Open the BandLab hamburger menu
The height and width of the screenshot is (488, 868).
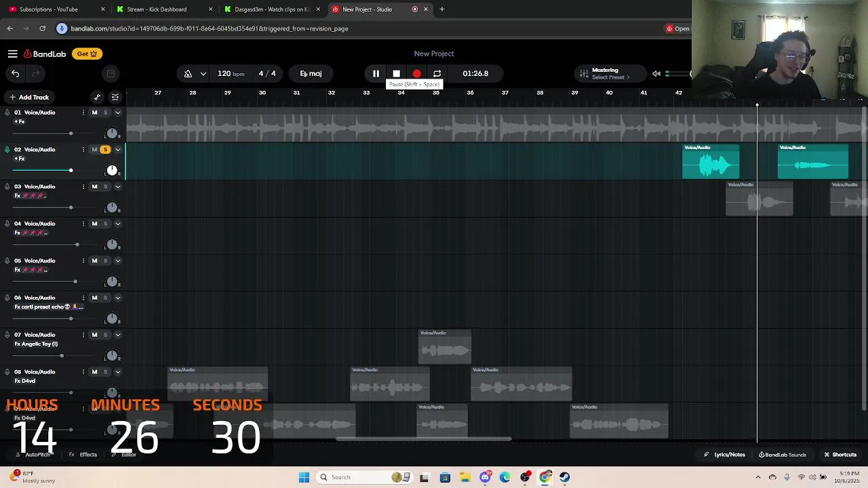click(12, 54)
